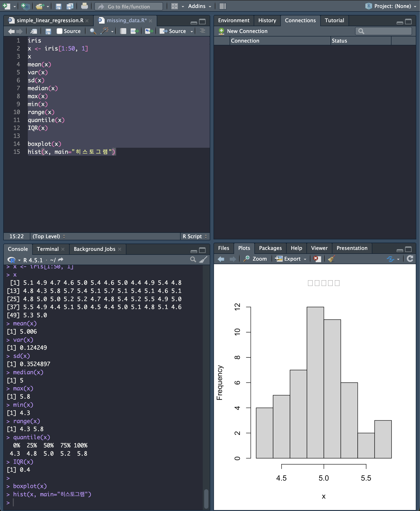This screenshot has width=420, height=511.
Task: Refresh the current plot
Action: click(409, 259)
